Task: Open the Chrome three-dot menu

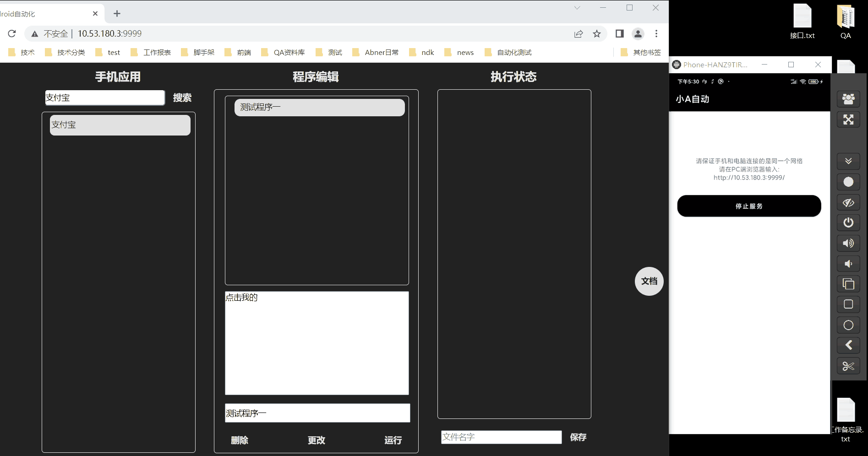Action: point(656,33)
